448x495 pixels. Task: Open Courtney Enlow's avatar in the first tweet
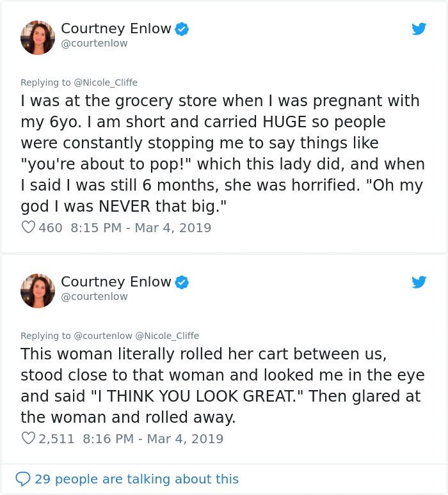tap(38, 37)
